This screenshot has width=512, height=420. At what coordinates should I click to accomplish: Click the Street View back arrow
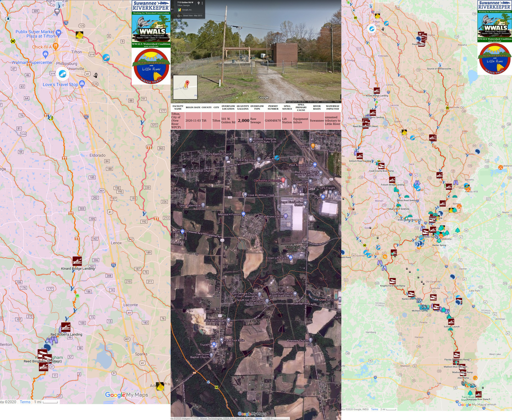coord(172,9)
